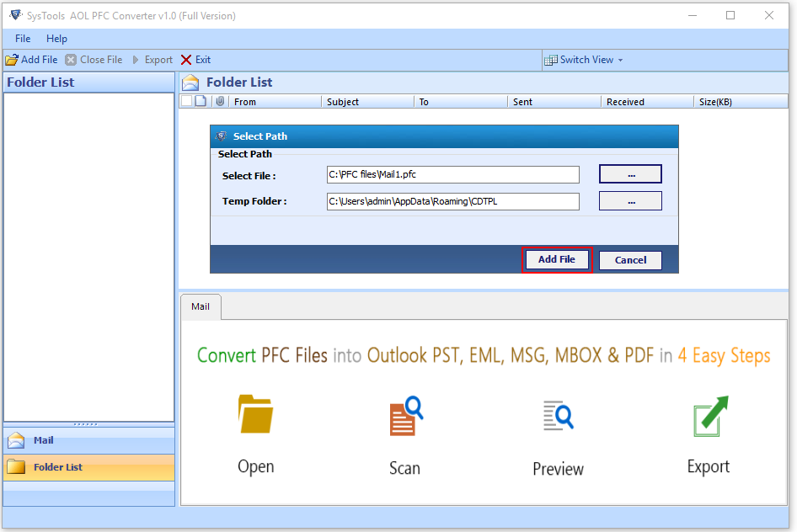Screen dimensions: 797x532
Task: Click Exit with the red X icon
Action: tap(195, 60)
